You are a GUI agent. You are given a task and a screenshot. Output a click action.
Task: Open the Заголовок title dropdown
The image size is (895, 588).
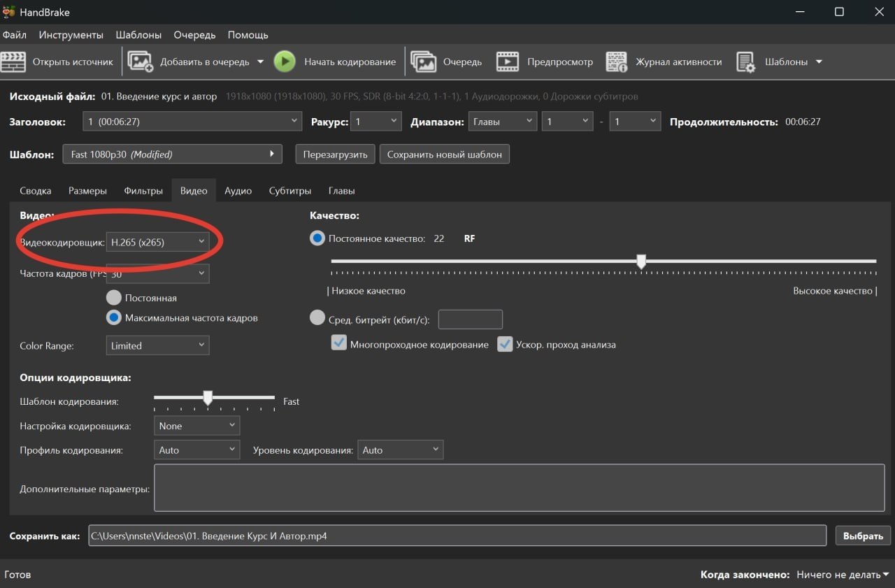click(192, 122)
